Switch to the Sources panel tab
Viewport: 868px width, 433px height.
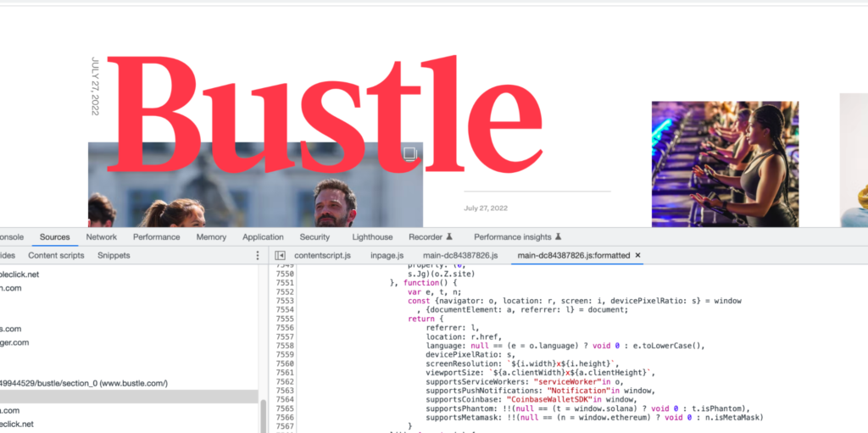[x=55, y=237]
